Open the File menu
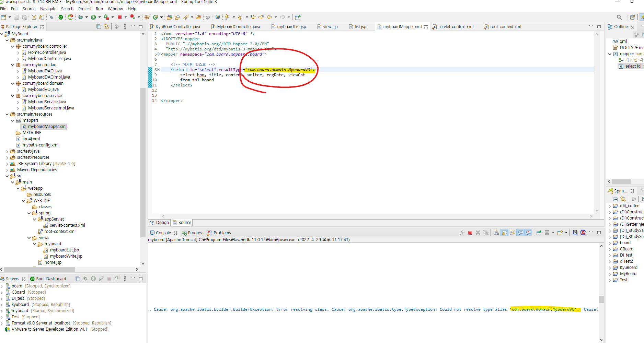This screenshot has height=343, width=644. (3, 9)
